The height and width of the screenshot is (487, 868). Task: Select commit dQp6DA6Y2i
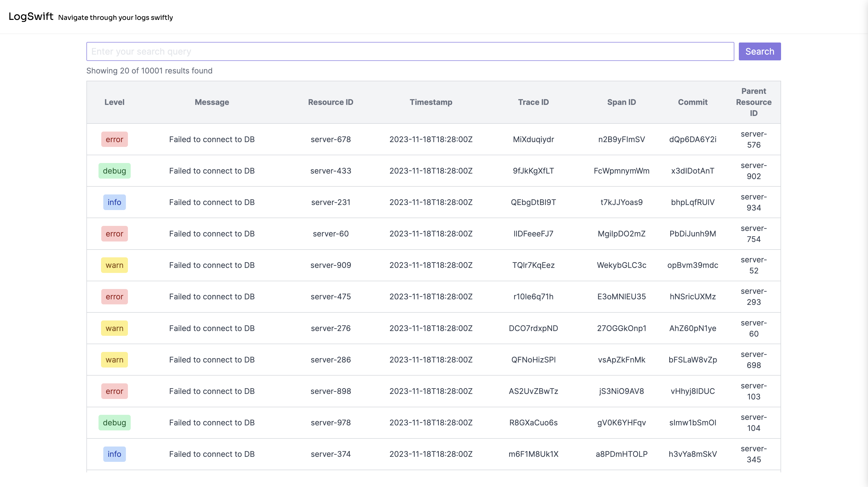point(692,139)
